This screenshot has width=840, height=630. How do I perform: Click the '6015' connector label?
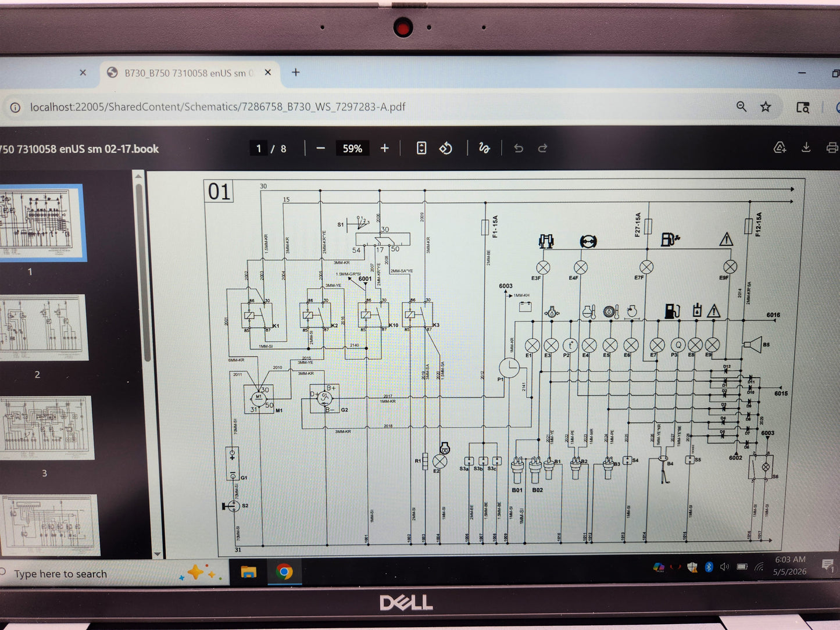pyautogui.click(x=781, y=393)
